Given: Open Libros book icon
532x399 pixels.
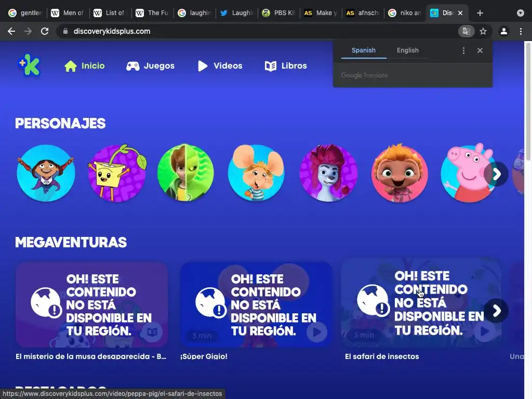Looking at the screenshot, I should point(270,66).
